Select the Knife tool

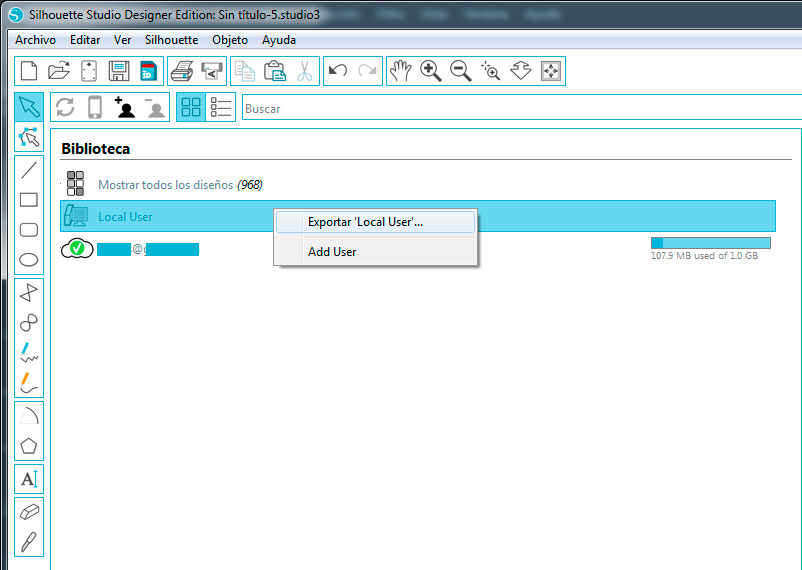pyautogui.click(x=29, y=542)
